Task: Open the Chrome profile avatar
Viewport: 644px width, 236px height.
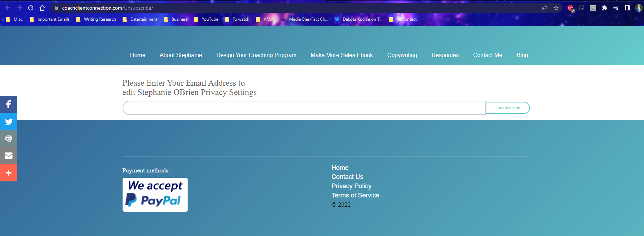Action: pos(639,8)
